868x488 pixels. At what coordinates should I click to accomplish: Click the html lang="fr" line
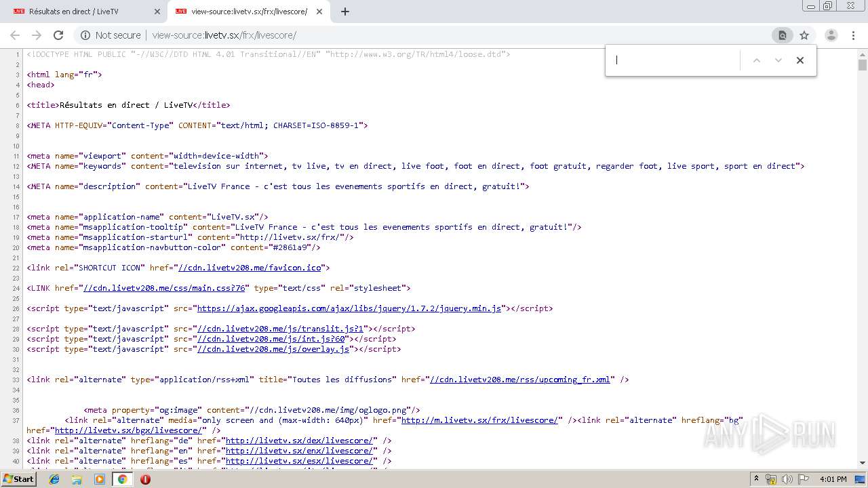64,75
